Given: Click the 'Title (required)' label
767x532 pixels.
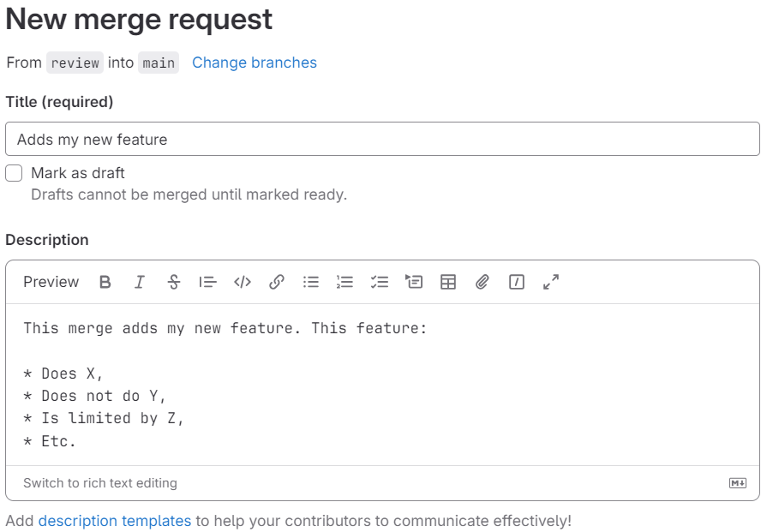Looking at the screenshot, I should coord(59,102).
